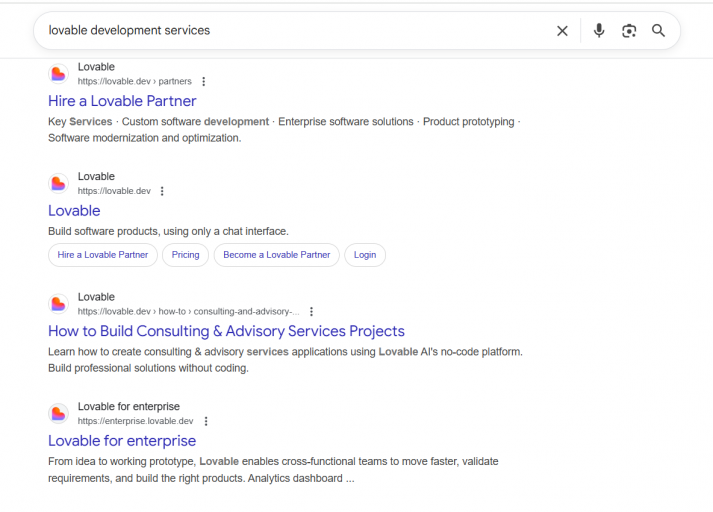Open the "Lovable for enterprise" result title
Screen dimensions: 713x512
click(122, 441)
